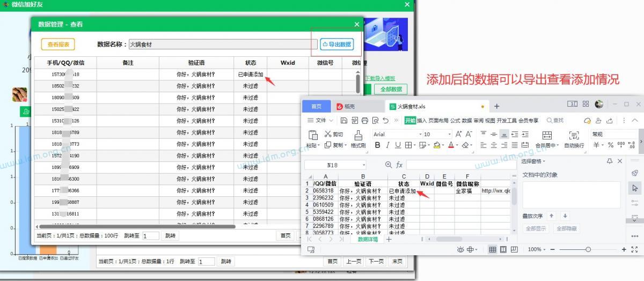Click the green 全部数据 button
Image resolution: width=644 pixels, height=281 pixels.
(x=391, y=89)
